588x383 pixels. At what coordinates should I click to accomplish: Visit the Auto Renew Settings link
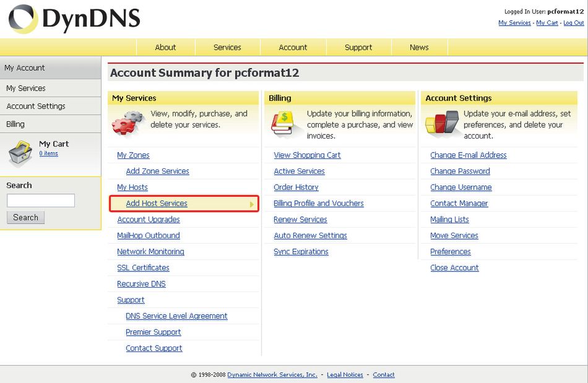(310, 236)
